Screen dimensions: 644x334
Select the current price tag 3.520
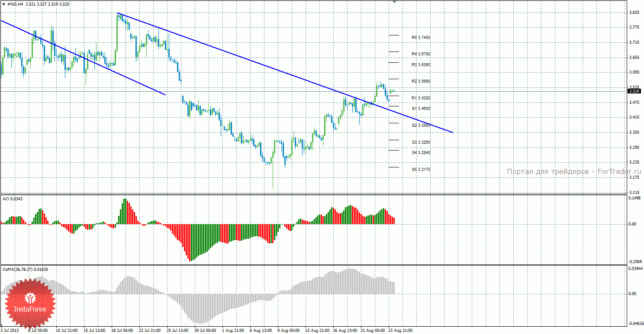(634, 91)
